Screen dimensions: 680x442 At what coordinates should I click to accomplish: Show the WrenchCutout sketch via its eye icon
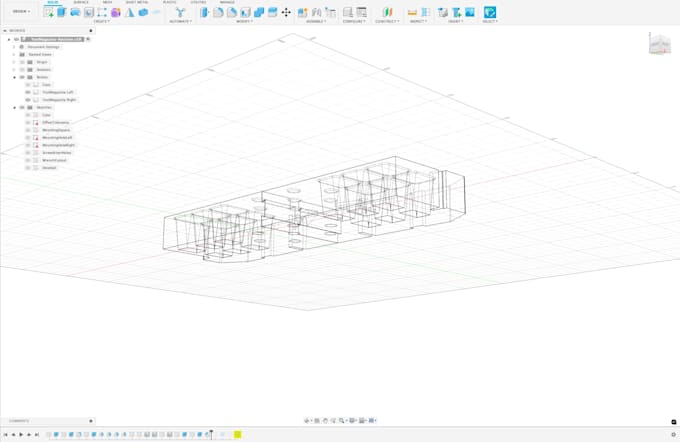[x=28, y=160]
